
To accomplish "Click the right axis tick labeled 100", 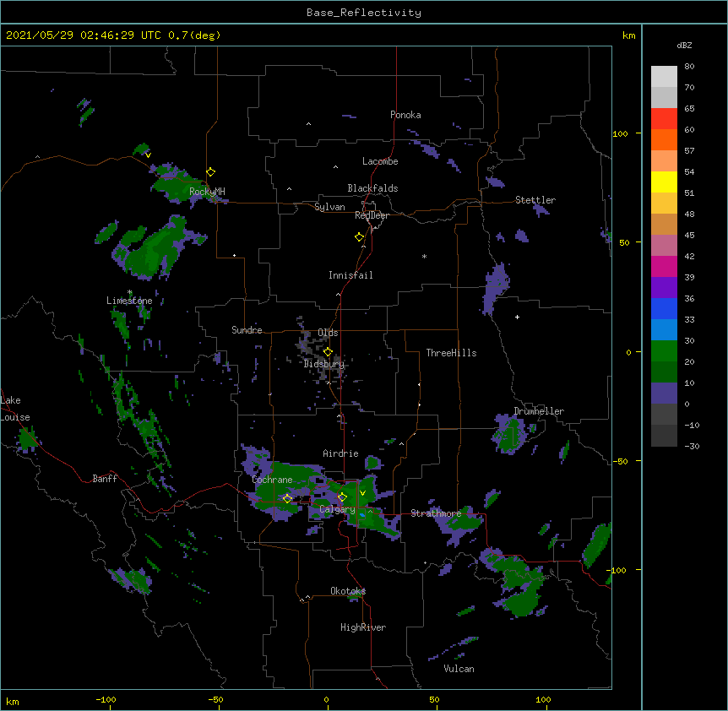I will [620, 133].
